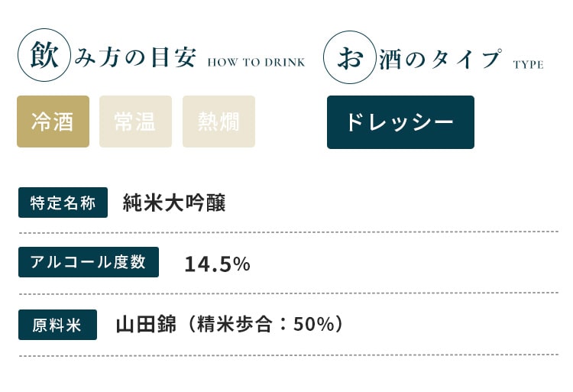Click dotted divider below 純米大吟醸 row
This screenshot has width=573, height=392.
coord(289,232)
